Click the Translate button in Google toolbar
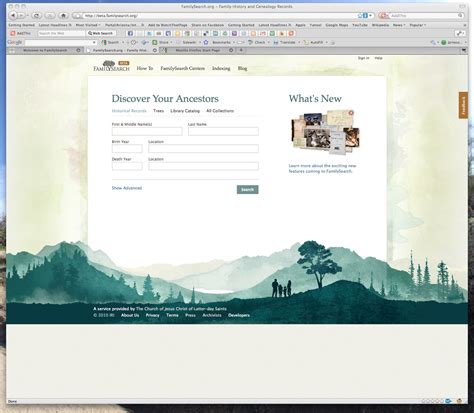 pos(285,42)
